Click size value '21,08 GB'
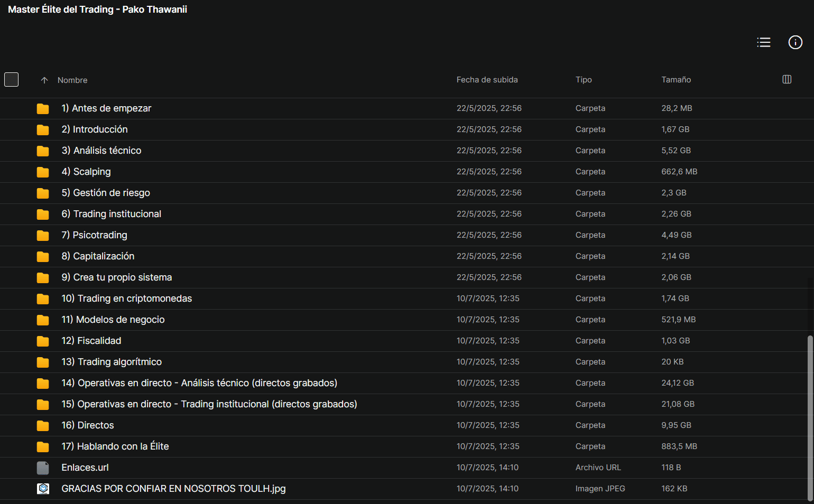Viewport: 814px width, 504px height. point(678,404)
